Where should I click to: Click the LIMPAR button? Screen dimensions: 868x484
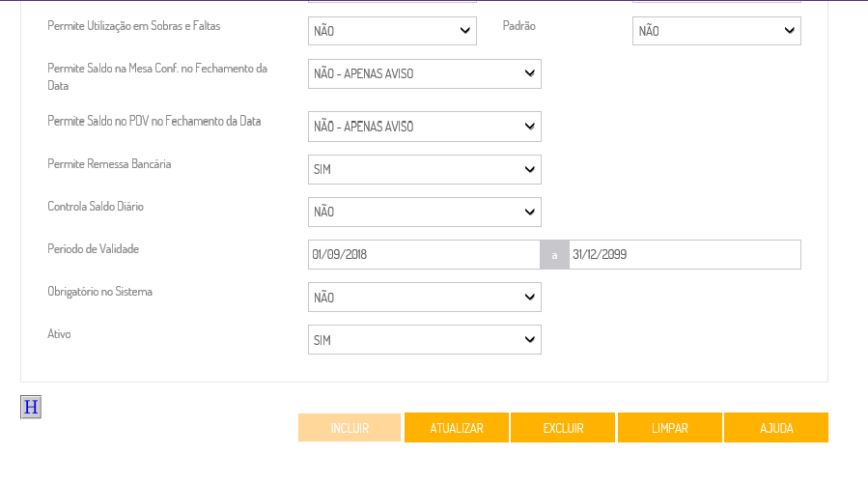pyautogui.click(x=670, y=428)
